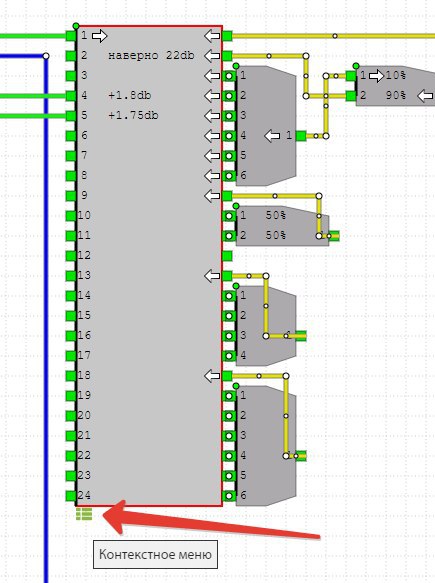Select port 1 of the upper six-port splitter
The height and width of the screenshot is (583, 435).
[229, 76]
